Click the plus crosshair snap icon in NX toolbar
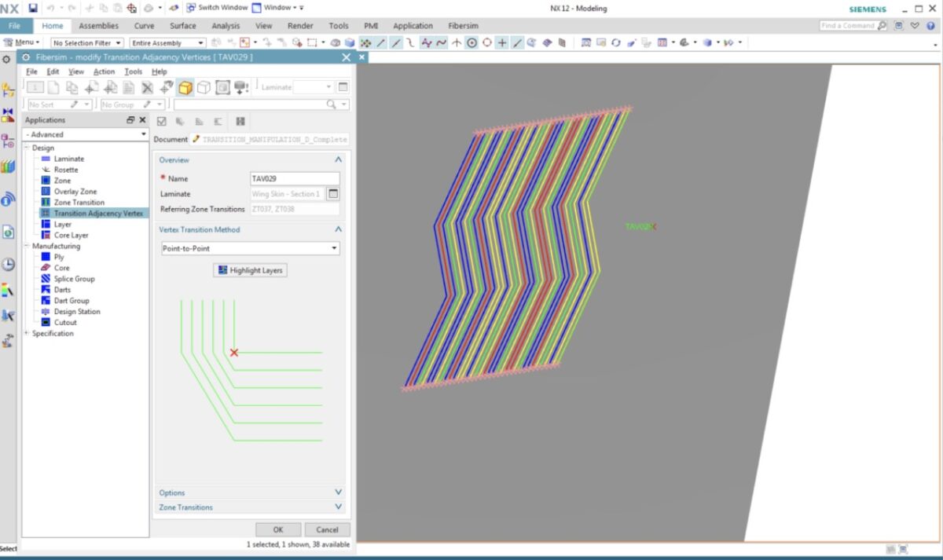 [x=502, y=42]
